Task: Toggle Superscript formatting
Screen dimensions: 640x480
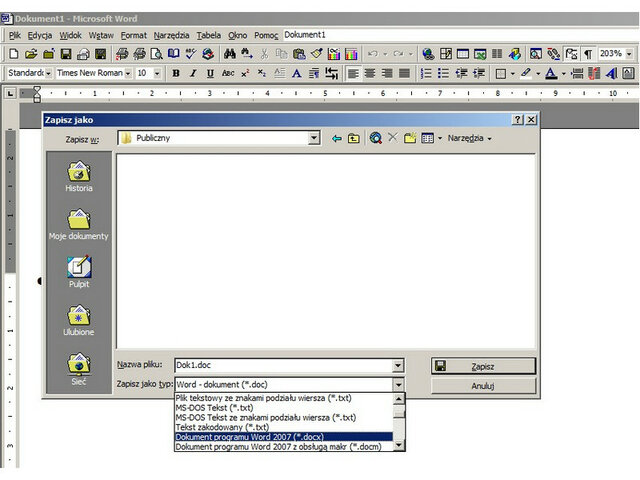Action: coord(245,73)
